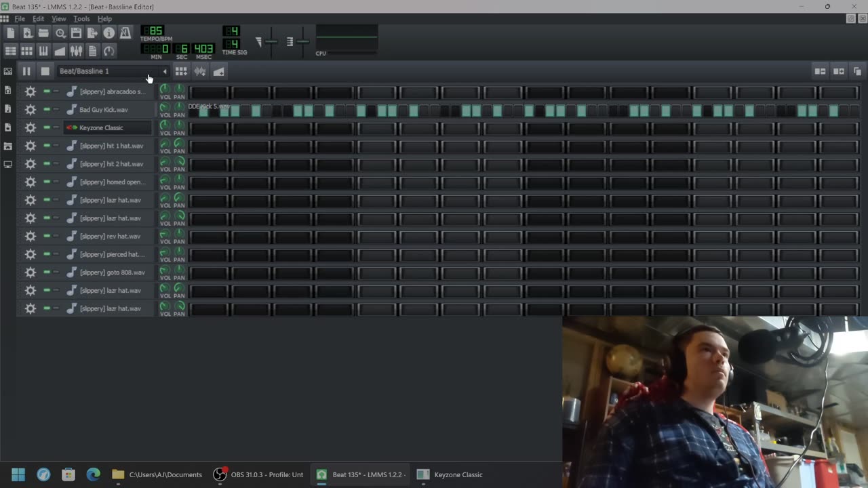Click the new project from template icon
This screenshot has width=868, height=488.
click(27, 33)
